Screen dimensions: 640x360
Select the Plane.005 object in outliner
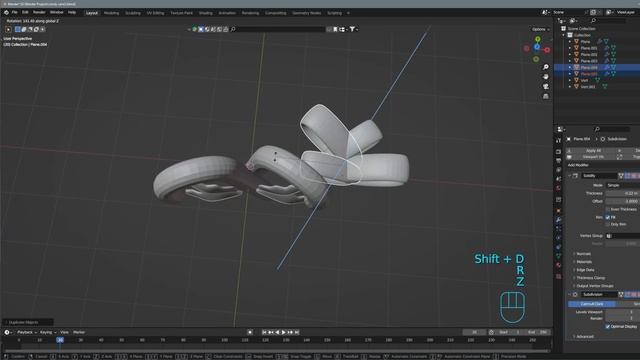click(589, 74)
